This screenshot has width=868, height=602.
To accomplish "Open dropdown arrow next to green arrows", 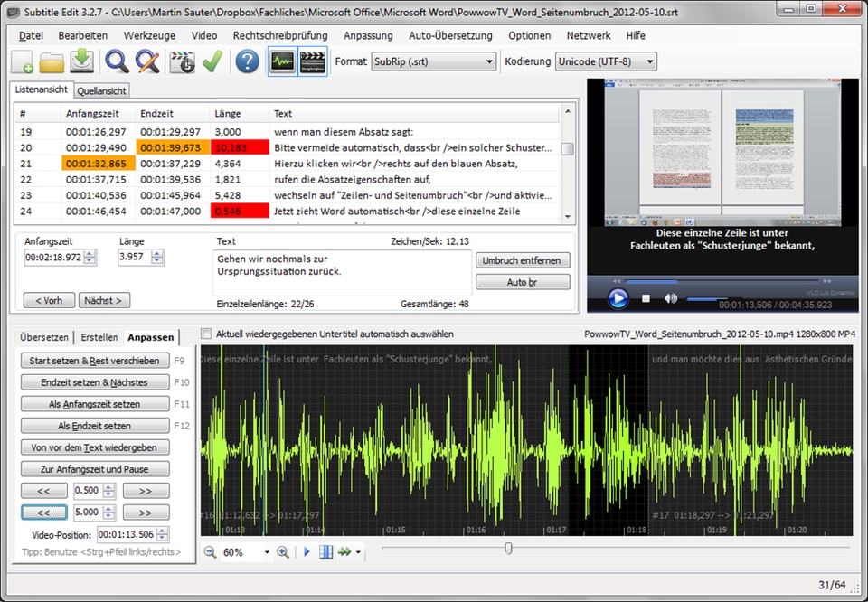I will [x=358, y=552].
